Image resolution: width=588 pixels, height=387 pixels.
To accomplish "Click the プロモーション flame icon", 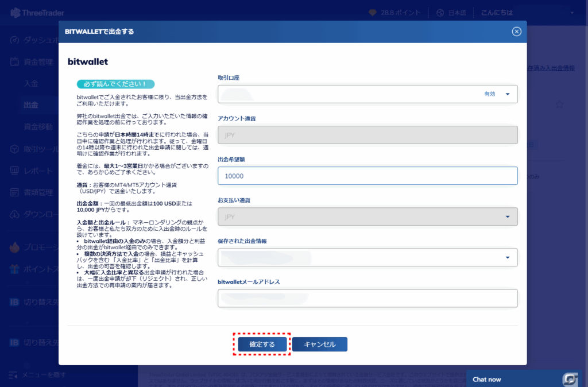I will (x=15, y=247).
